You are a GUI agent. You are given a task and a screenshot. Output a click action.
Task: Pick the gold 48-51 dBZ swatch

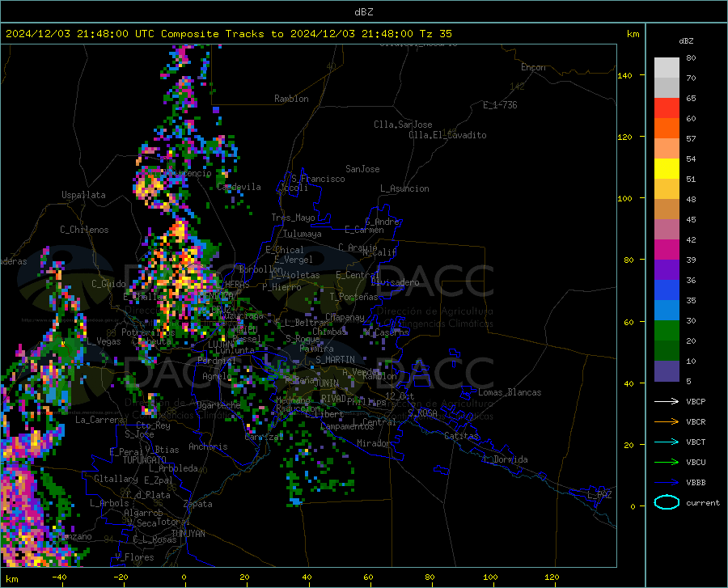pos(667,189)
